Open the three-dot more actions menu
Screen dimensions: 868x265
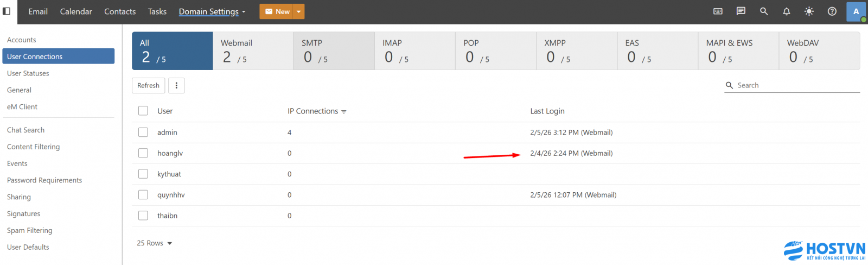[x=176, y=85]
